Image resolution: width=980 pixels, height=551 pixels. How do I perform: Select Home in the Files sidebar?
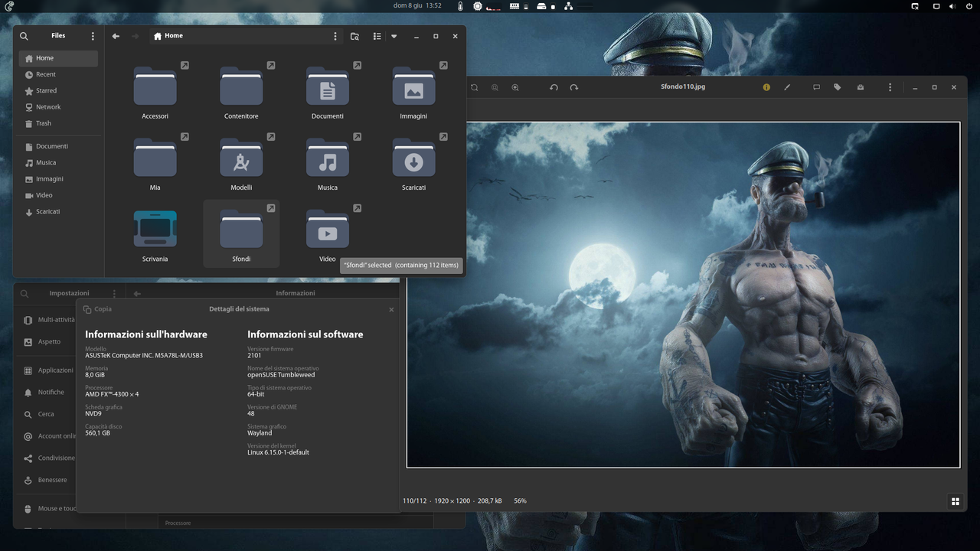coord(58,58)
